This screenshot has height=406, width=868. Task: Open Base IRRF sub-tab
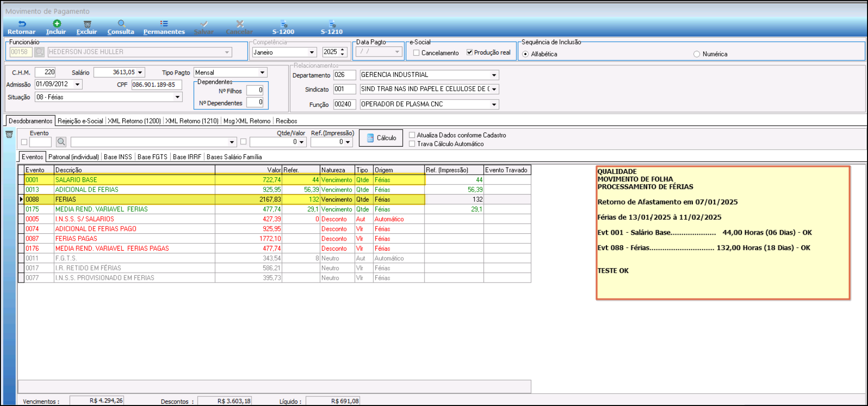pos(187,157)
